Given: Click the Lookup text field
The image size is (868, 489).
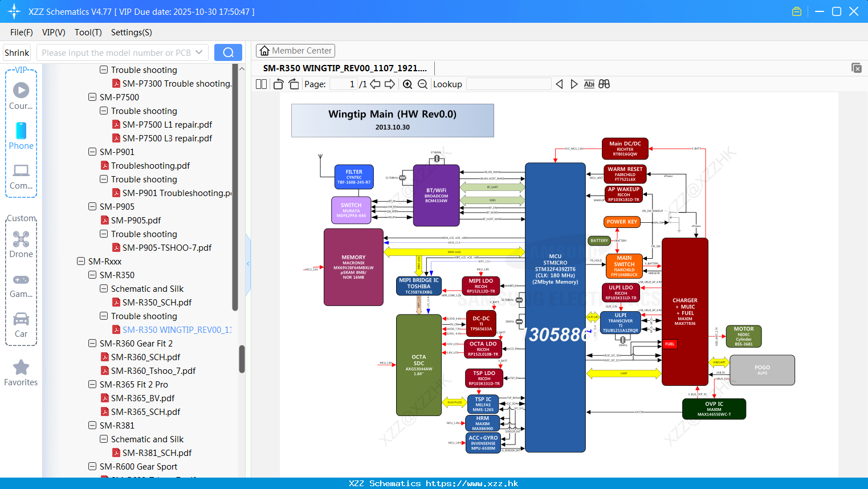Looking at the screenshot, I should [x=509, y=84].
